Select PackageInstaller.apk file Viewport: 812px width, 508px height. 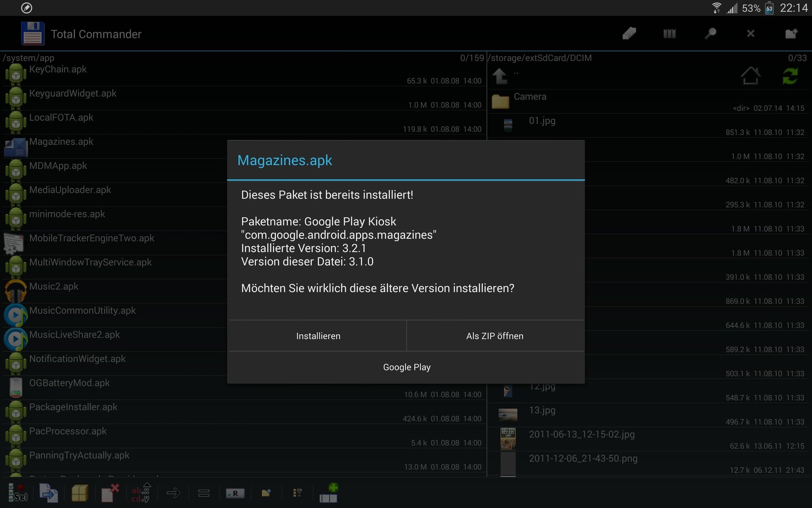(x=243, y=412)
